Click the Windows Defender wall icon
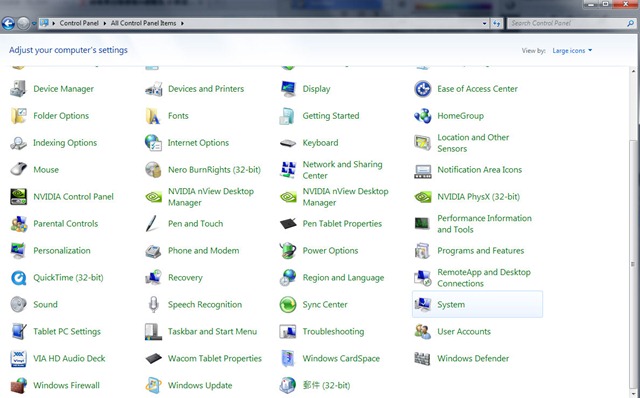640x398 pixels. point(422,358)
